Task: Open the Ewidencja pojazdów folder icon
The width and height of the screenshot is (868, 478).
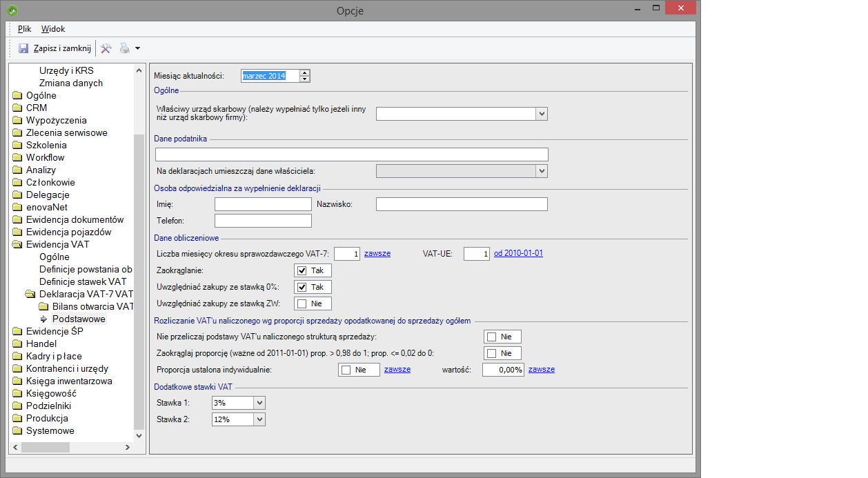Action: click(x=18, y=232)
